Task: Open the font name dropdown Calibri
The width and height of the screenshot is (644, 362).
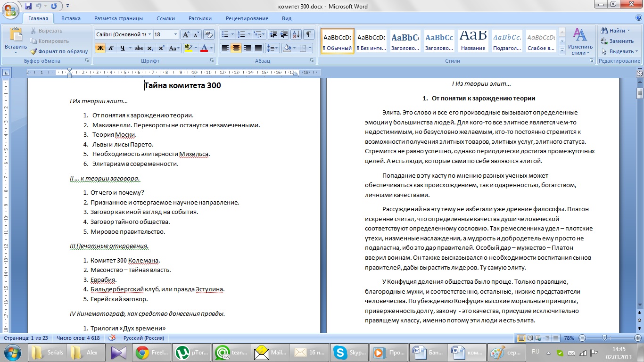Action: coord(149,34)
